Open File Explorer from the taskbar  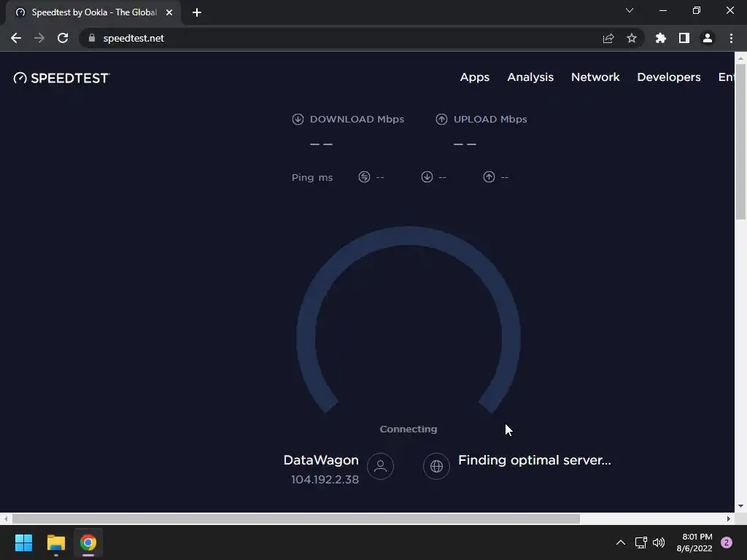tap(56, 542)
